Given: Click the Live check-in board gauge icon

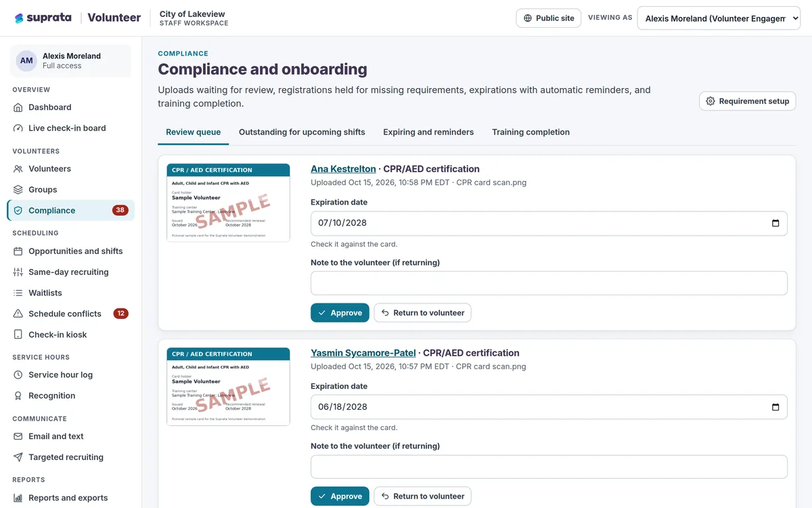Looking at the screenshot, I should point(18,128).
